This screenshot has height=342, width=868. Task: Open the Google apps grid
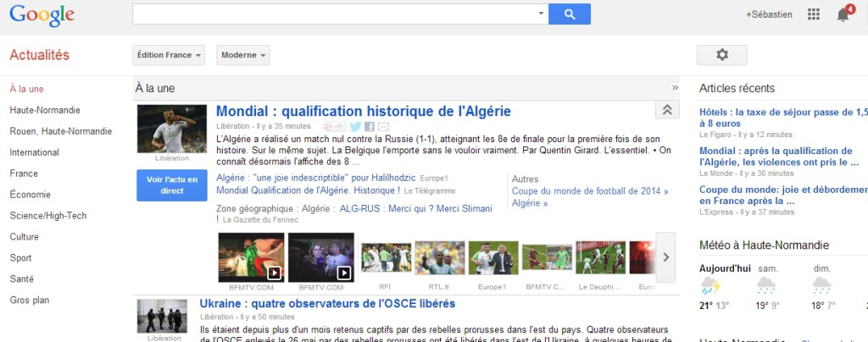pos(813,14)
